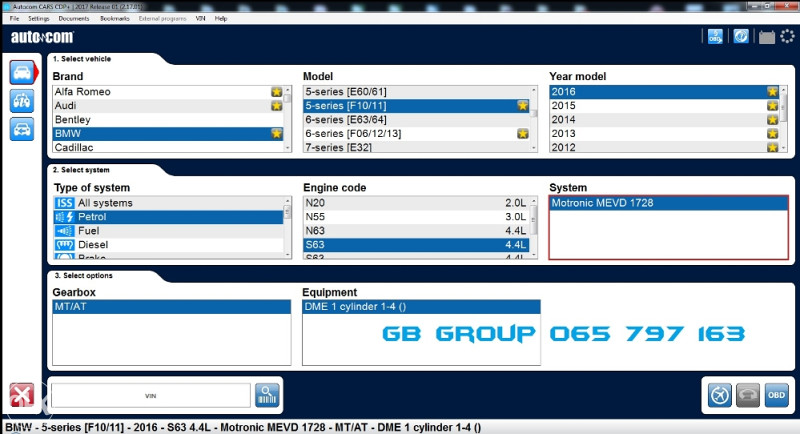
Task: Select year model 2012
Action: [664, 147]
